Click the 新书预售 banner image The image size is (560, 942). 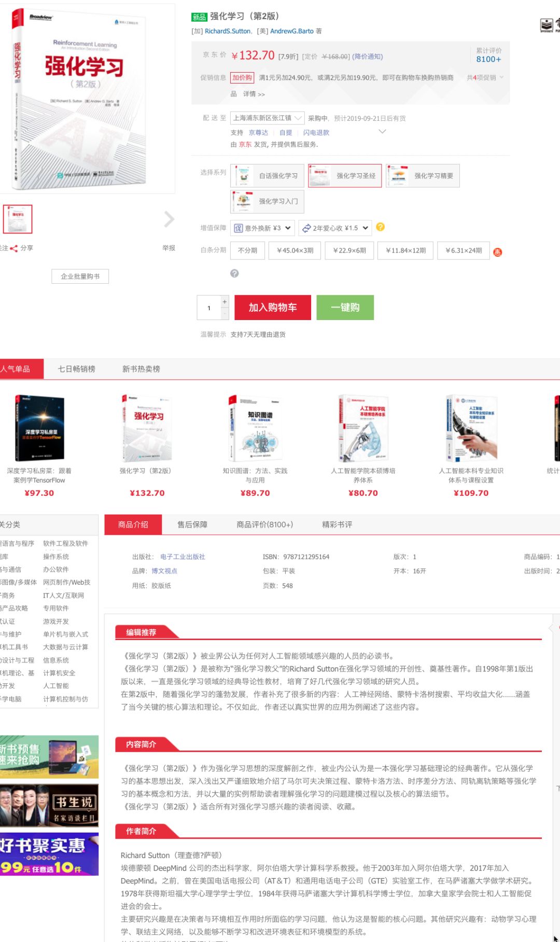click(49, 757)
